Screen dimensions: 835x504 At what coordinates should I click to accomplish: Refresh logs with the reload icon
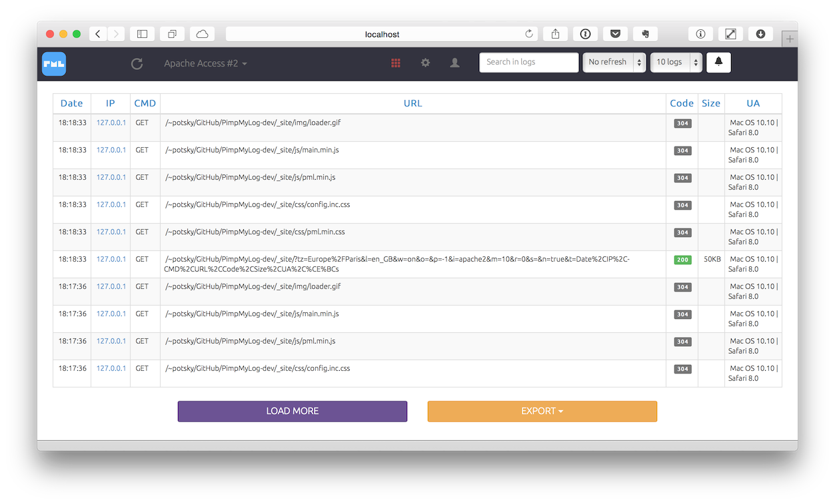(137, 64)
